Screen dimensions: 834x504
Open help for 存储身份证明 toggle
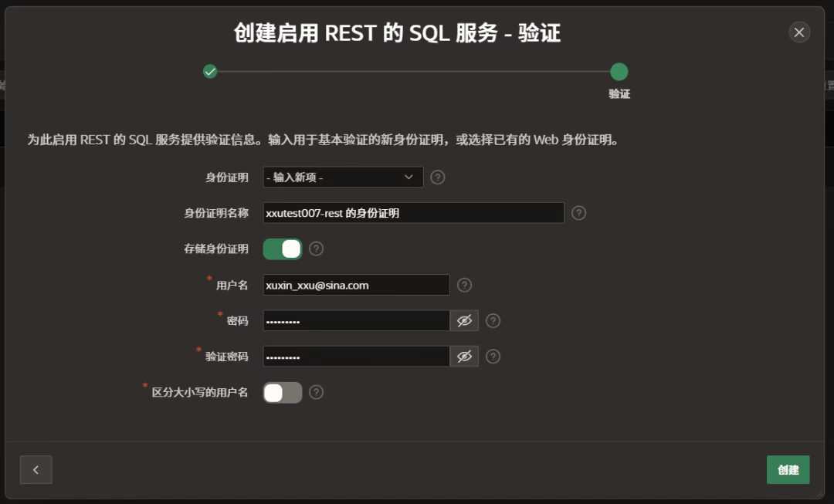(316, 249)
